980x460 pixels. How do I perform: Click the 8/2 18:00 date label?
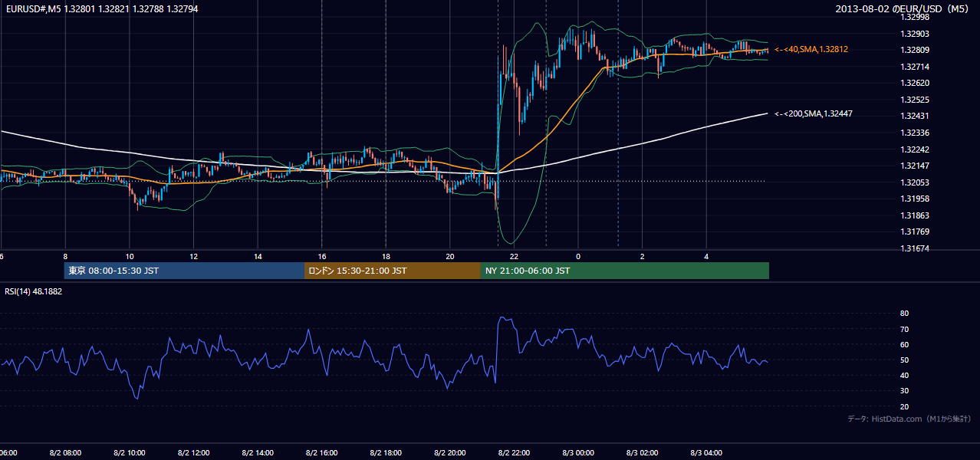(x=386, y=453)
